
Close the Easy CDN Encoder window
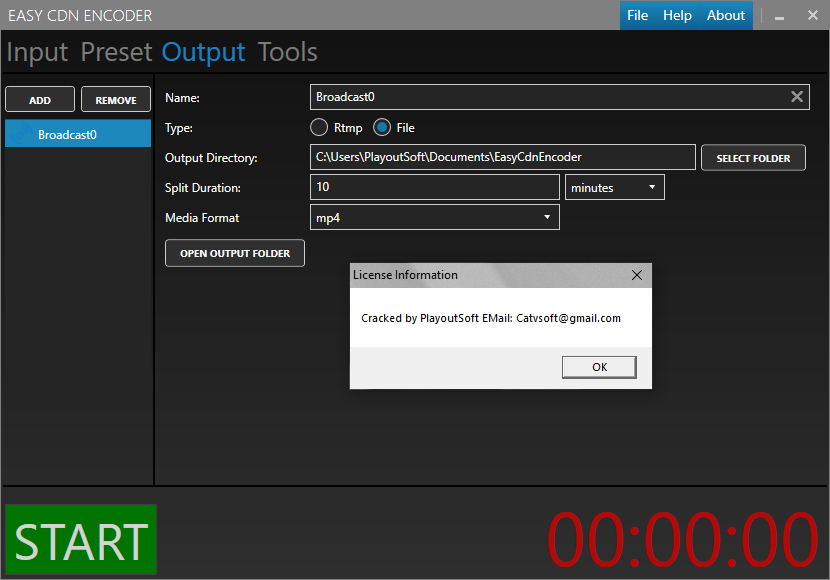(x=813, y=15)
